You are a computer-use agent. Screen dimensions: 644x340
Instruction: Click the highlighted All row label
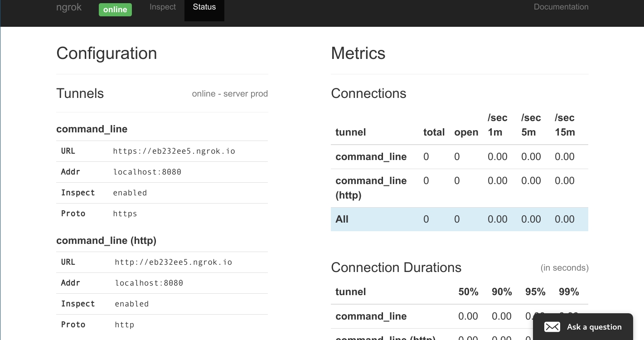(x=342, y=219)
